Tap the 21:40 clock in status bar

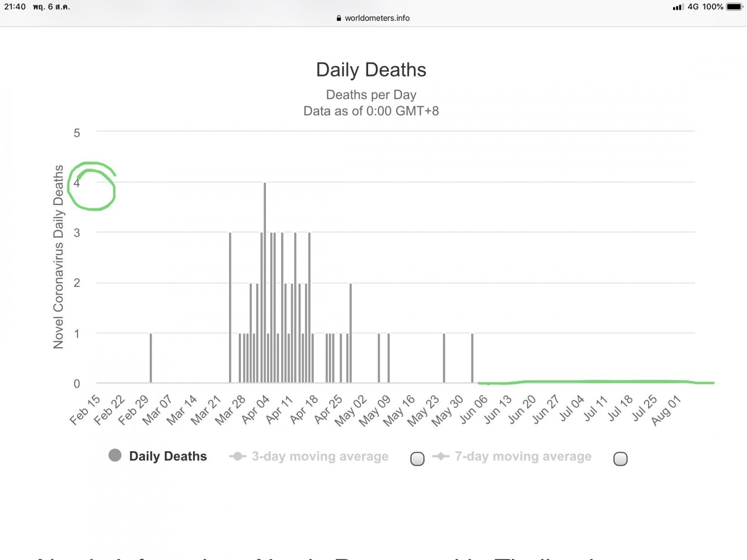pos(15,7)
